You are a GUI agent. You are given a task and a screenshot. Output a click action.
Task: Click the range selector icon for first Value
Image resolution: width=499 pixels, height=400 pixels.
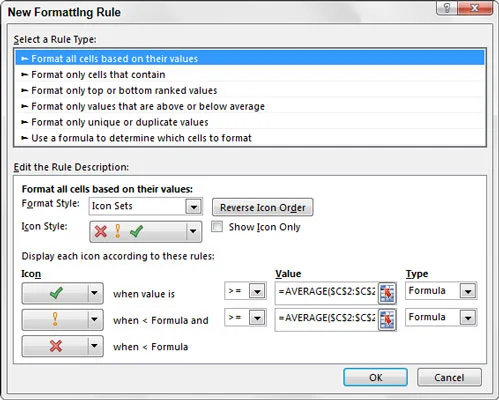(x=387, y=293)
